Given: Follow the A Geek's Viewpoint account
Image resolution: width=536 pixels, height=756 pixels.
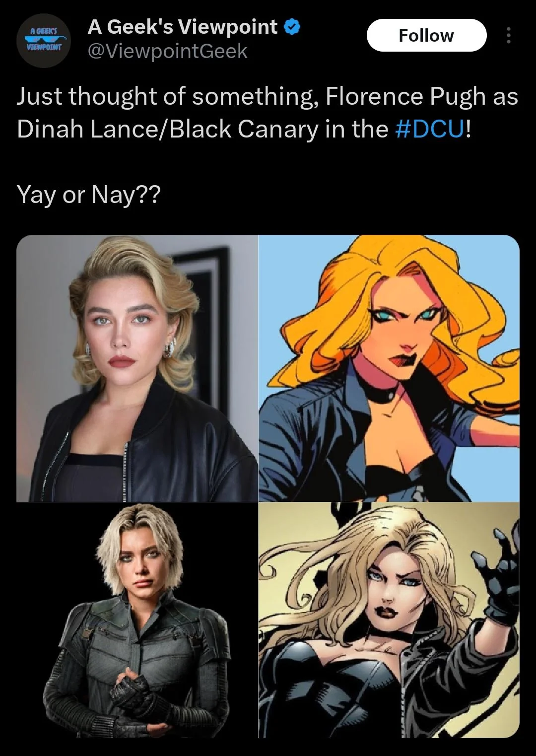Looking at the screenshot, I should (426, 35).
